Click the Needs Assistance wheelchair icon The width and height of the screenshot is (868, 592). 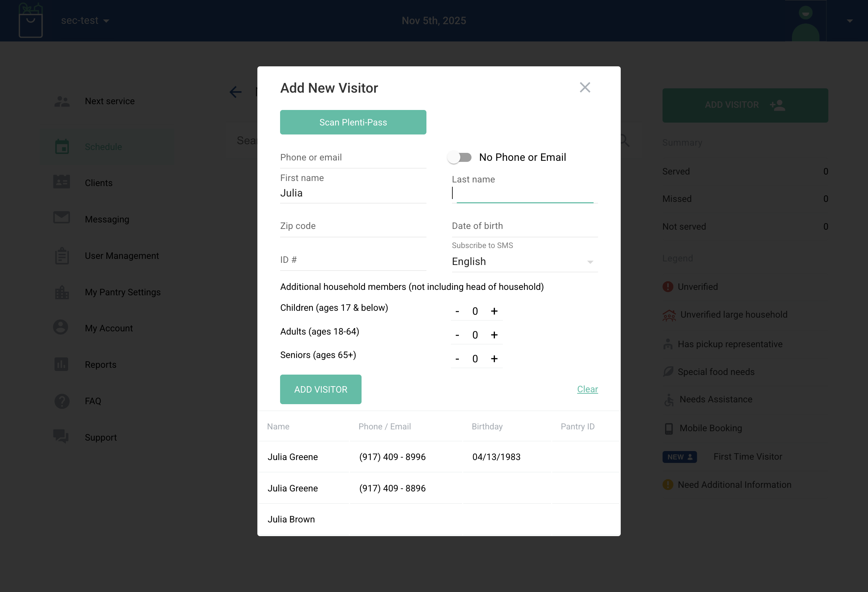(x=669, y=400)
